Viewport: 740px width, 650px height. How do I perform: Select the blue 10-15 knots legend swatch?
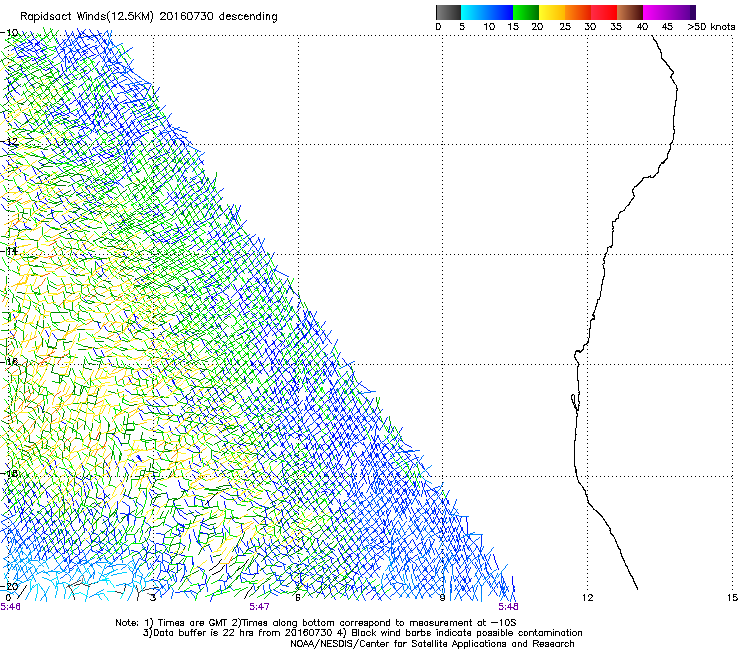(500, 12)
